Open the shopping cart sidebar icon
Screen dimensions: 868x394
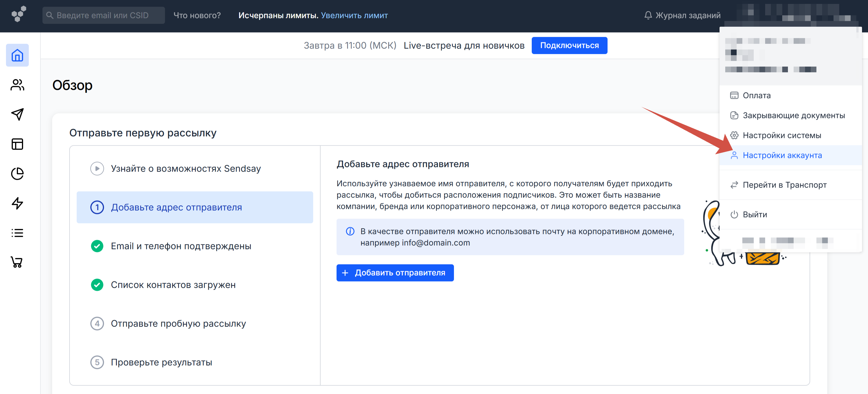point(17,262)
